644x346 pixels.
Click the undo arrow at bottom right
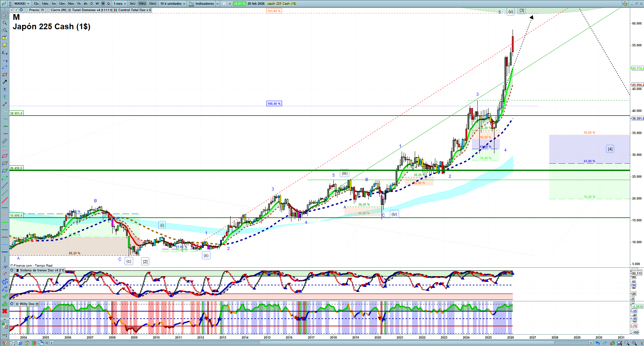click(x=597, y=343)
